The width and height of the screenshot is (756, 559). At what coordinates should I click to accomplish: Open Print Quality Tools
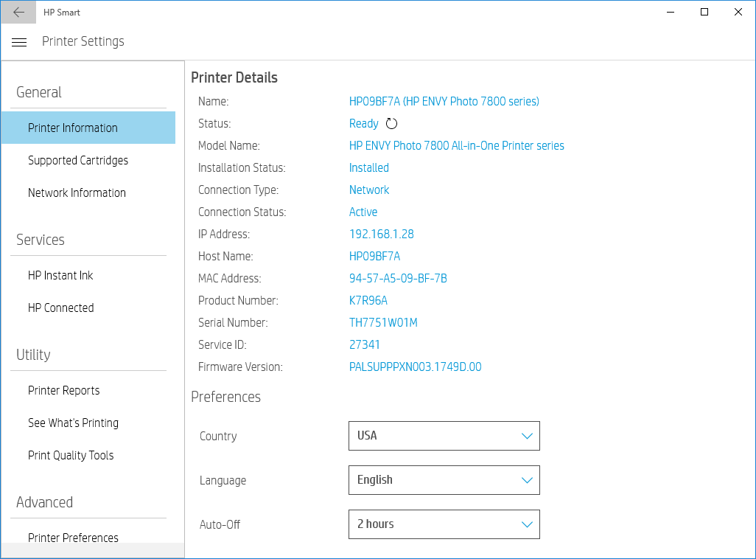click(x=71, y=455)
